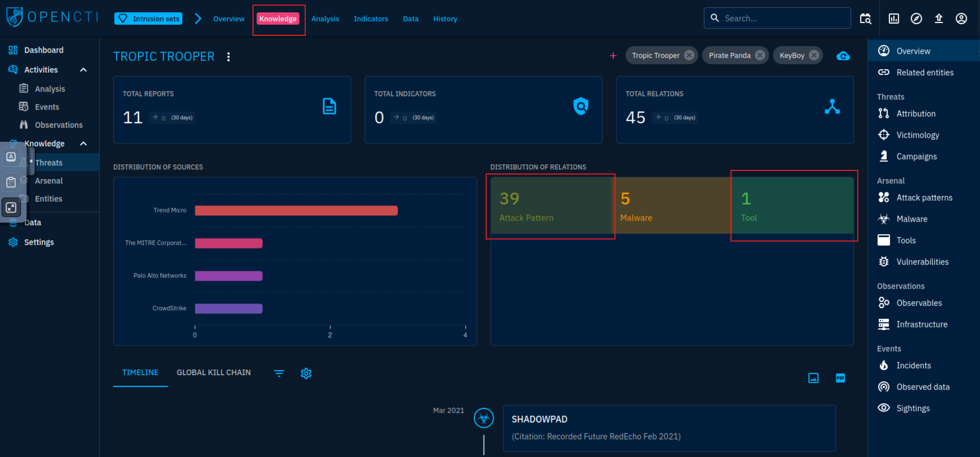Image resolution: width=980 pixels, height=457 pixels.
Task: Open the Analysis tab in top bar
Action: (325, 19)
